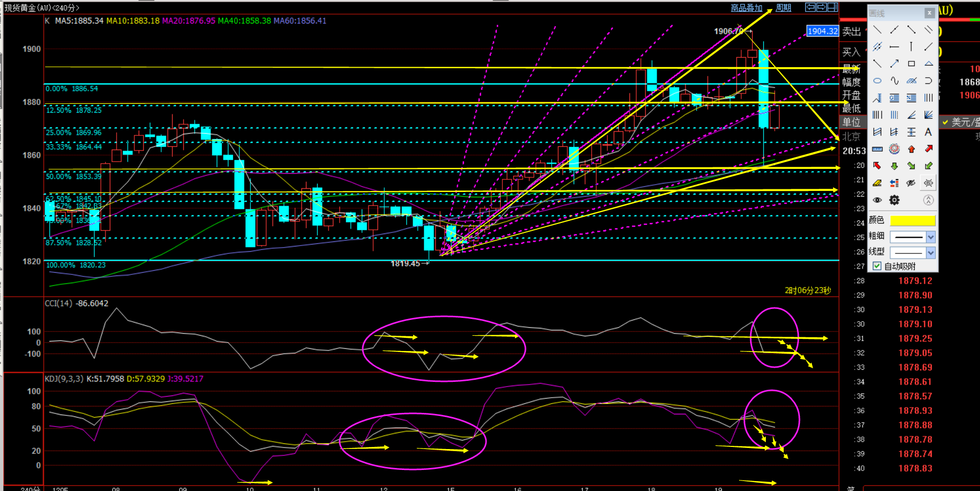980x491 pixels.
Task: Select the Fibonacci arcs tool
Action: click(x=911, y=81)
